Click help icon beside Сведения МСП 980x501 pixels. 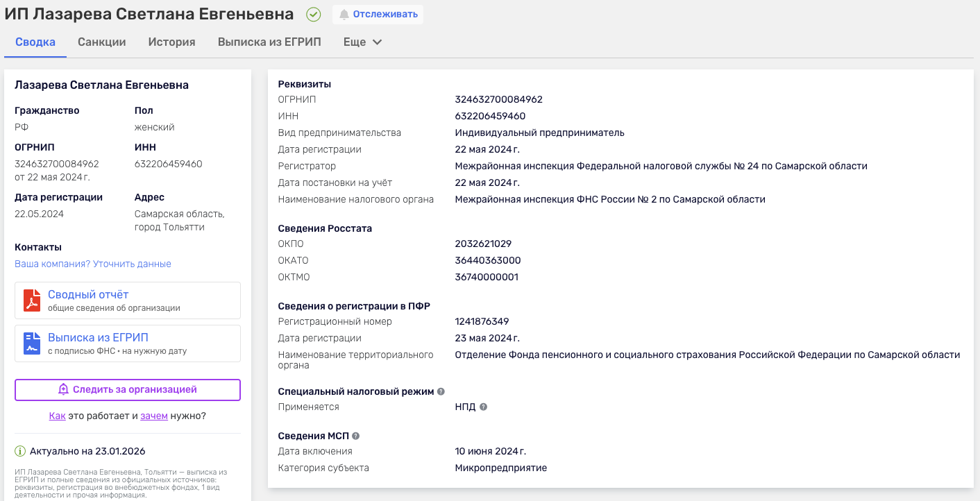pyautogui.click(x=356, y=436)
